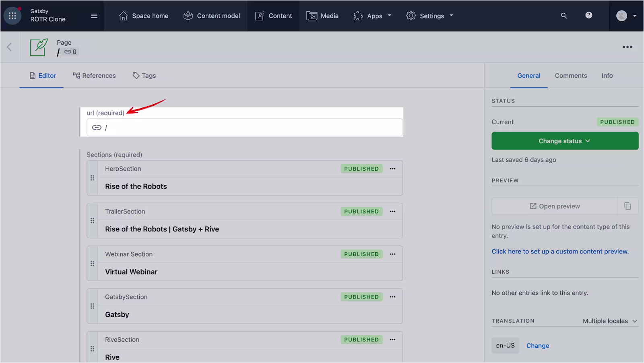The image size is (644, 363).
Task: Grab the TrailerSection drag handle
Action: [92, 221]
